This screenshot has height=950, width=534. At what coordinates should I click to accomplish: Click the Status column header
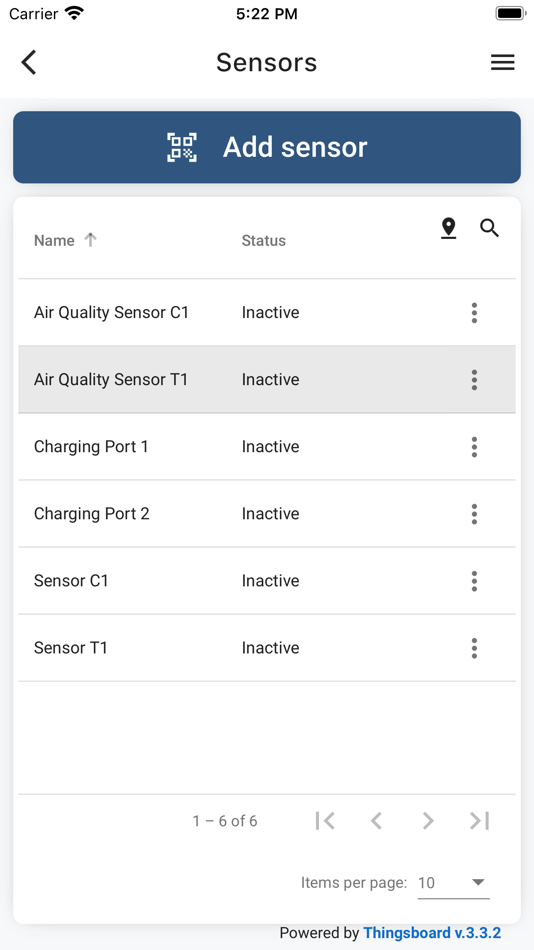[x=264, y=241]
